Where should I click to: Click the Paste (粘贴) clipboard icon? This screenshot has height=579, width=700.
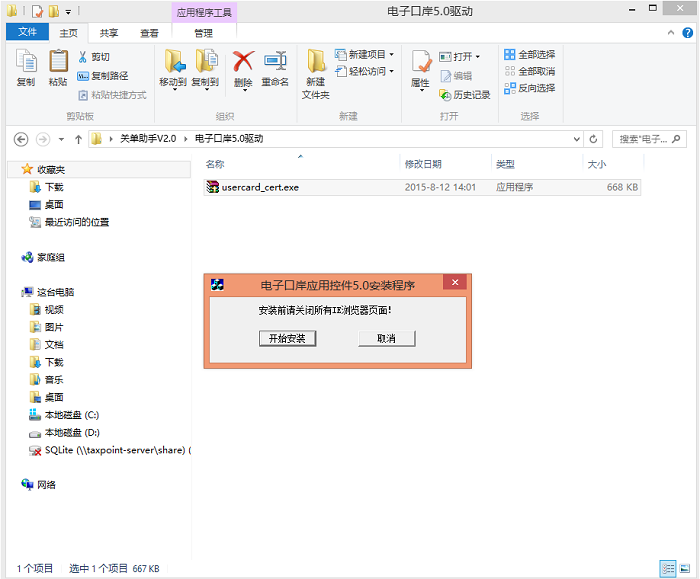coord(58,61)
